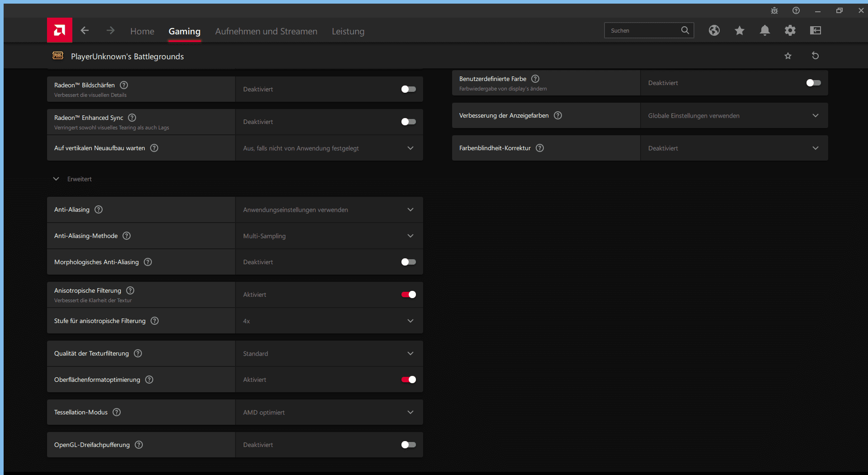Click the AMD Radeon logo icon
The height and width of the screenshot is (475, 868).
tap(59, 30)
